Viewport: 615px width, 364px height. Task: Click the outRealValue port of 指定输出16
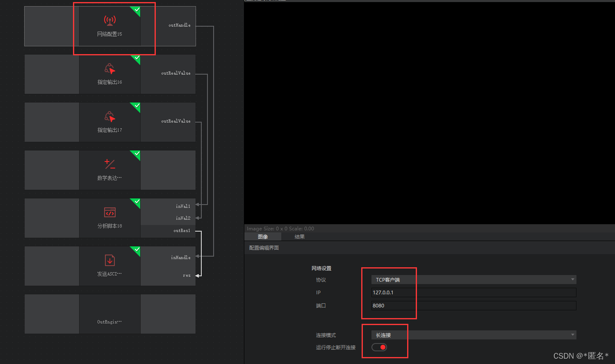click(176, 73)
